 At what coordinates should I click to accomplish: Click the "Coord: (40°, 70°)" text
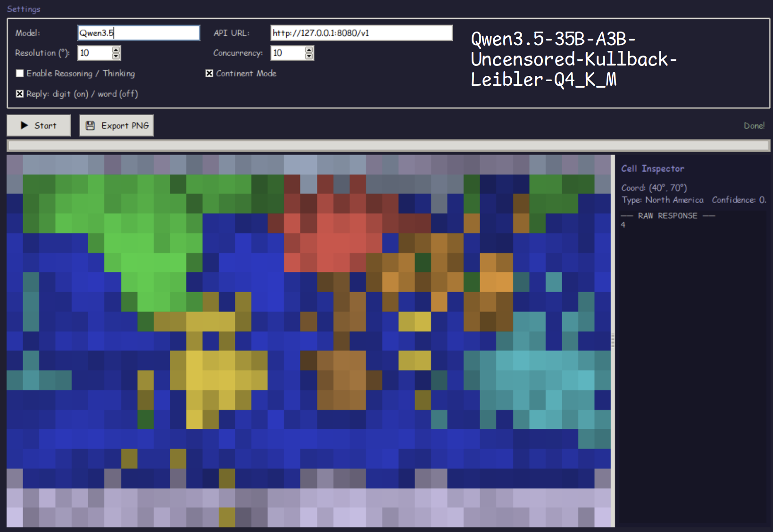coord(654,188)
